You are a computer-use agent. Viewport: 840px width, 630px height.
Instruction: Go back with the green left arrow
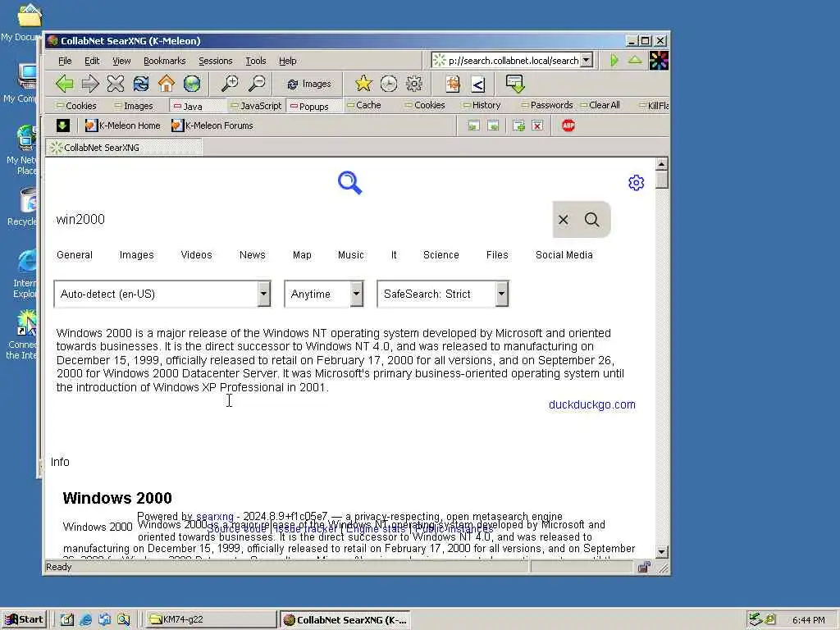[64, 84]
